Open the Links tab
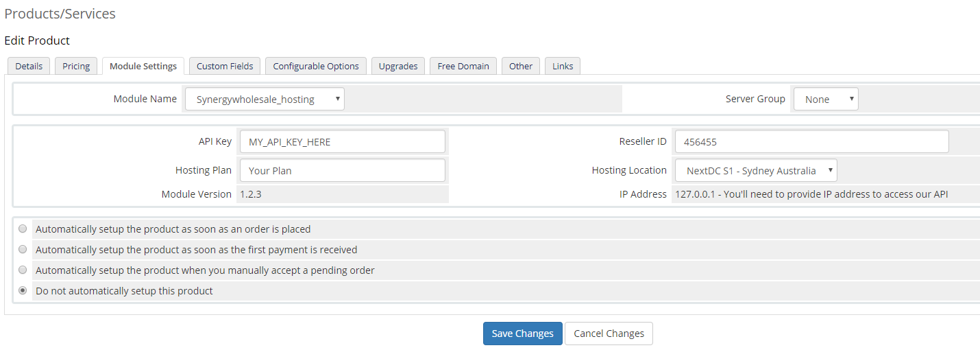Image resolution: width=980 pixels, height=350 pixels. click(x=563, y=66)
